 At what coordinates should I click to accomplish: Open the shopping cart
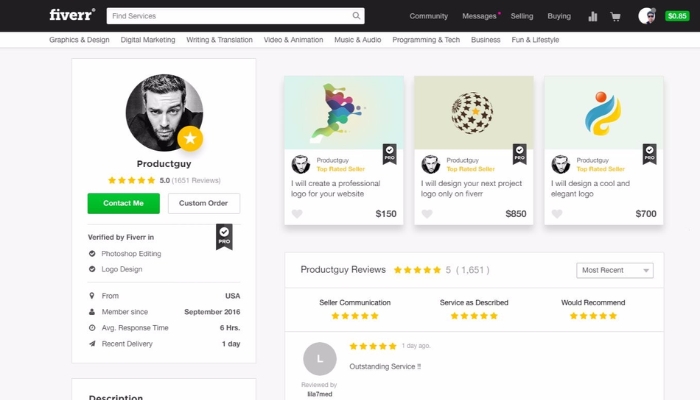tap(615, 17)
